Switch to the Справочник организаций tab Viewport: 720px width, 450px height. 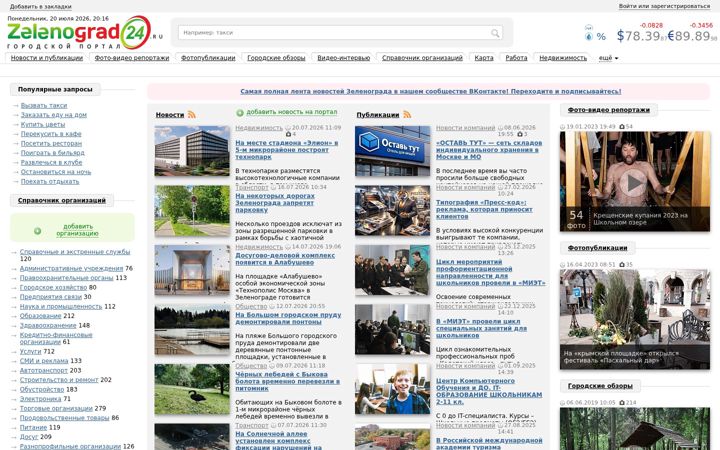[x=422, y=58]
